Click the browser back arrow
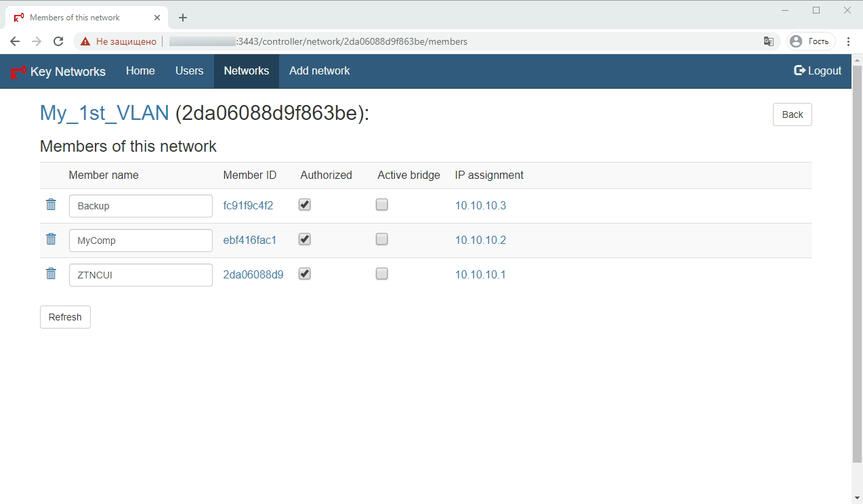The width and height of the screenshot is (863, 504). 15,41
